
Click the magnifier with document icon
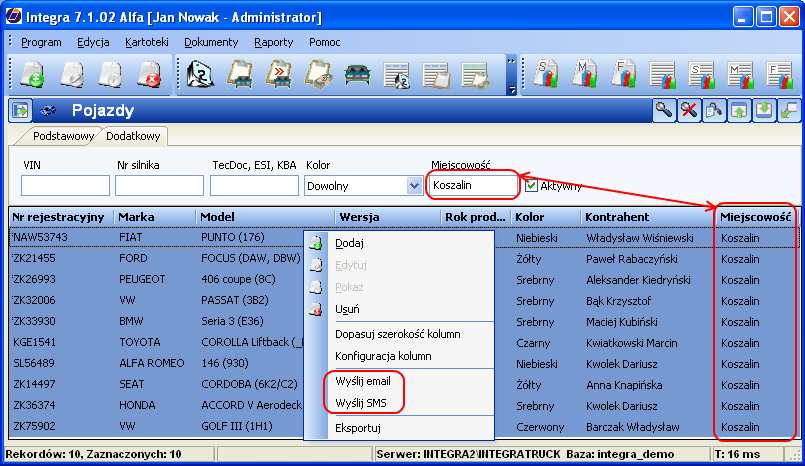tap(714, 110)
